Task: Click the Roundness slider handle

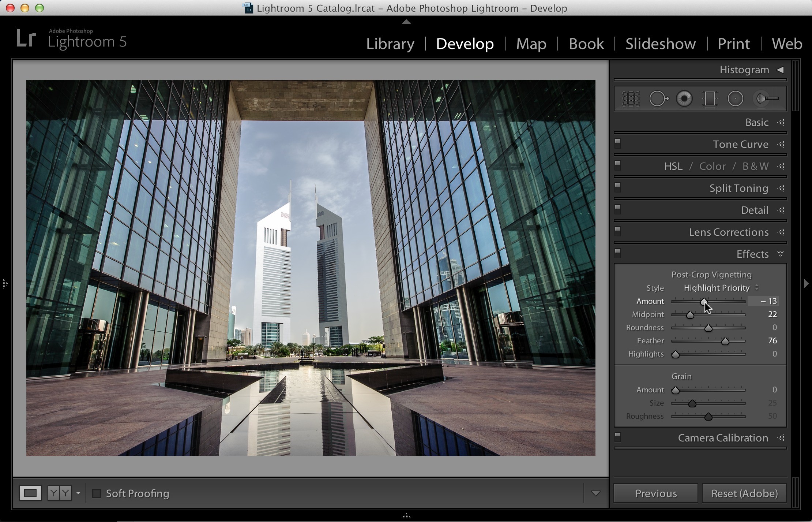Action: [708, 328]
